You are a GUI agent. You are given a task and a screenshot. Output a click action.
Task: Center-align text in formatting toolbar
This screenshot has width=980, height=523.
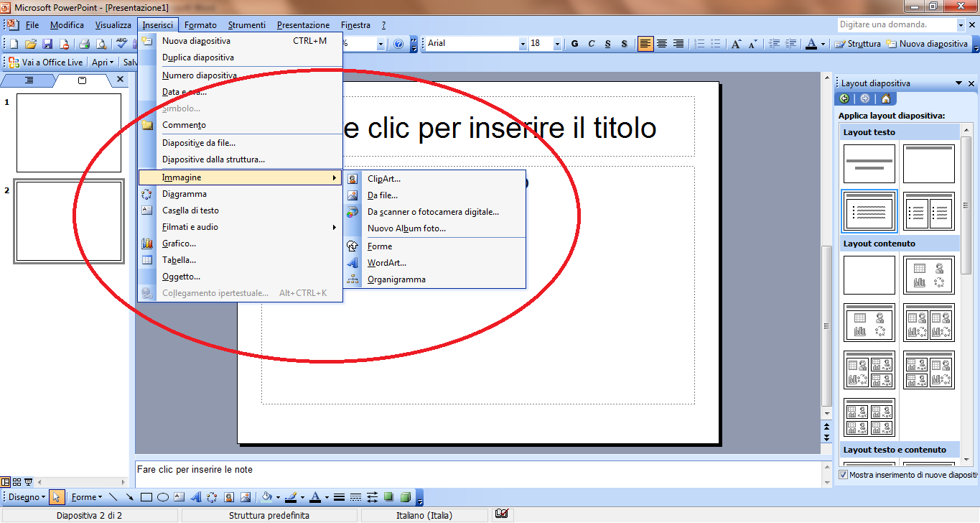coord(663,44)
